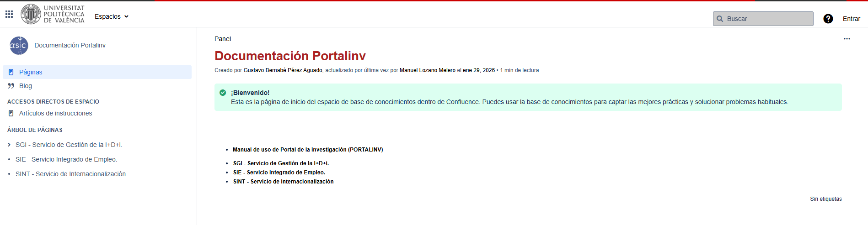Click the Panel breadcrumb link

pos(223,39)
